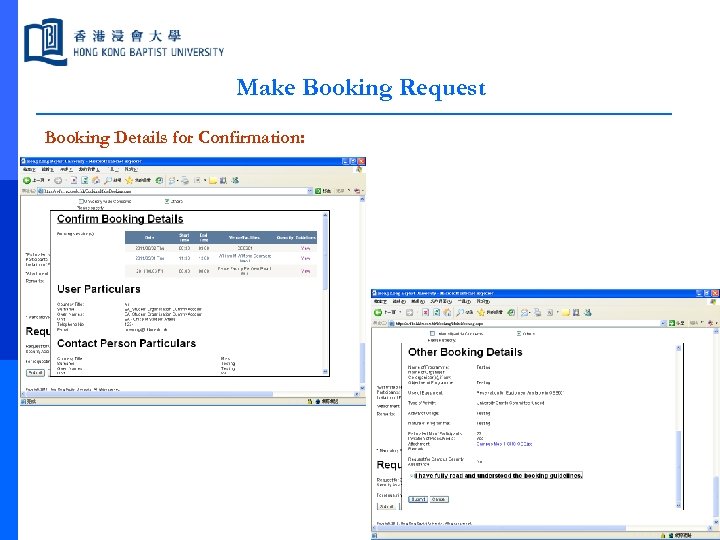Click Submit button behind Confirm Booking Details dialog
Screen dimensions: 720x540
[x=35, y=373]
